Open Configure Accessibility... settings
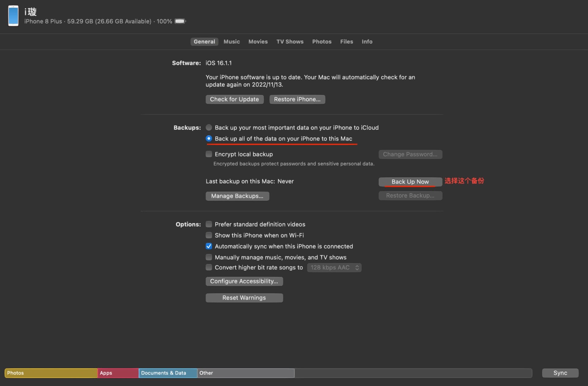588x386 pixels. [x=244, y=281]
